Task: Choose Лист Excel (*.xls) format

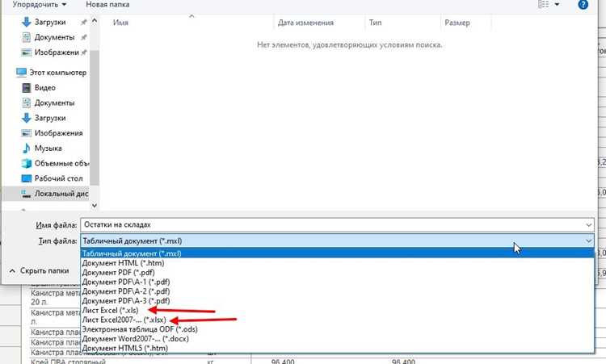Action: pyautogui.click(x=110, y=311)
